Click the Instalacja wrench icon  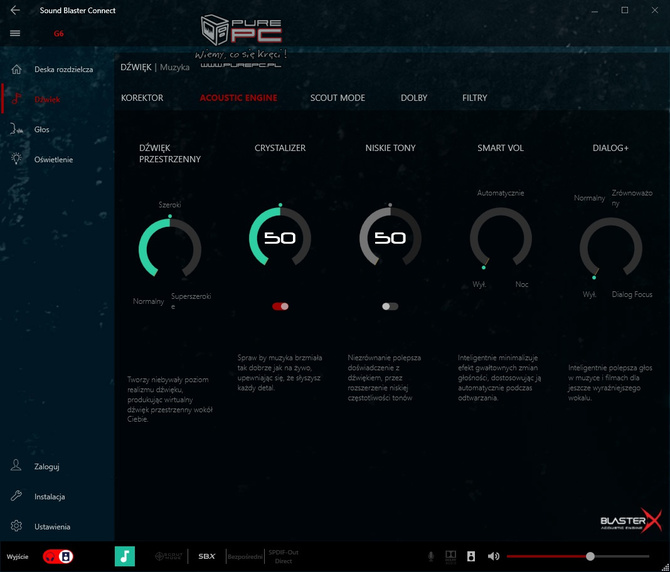click(x=16, y=496)
